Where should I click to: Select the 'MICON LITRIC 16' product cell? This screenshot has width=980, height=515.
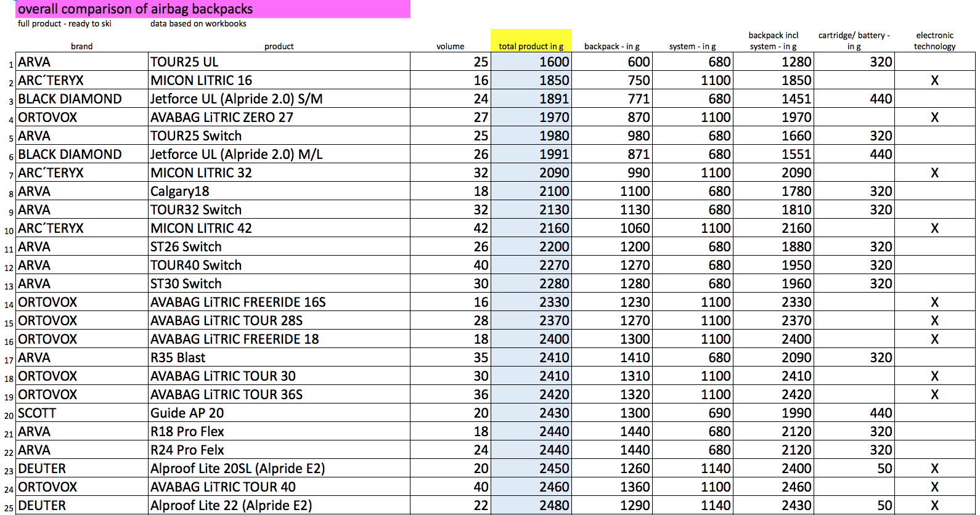279,80
